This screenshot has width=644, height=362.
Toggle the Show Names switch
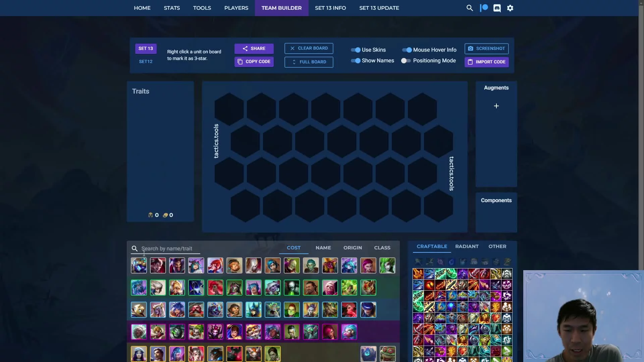(x=356, y=61)
